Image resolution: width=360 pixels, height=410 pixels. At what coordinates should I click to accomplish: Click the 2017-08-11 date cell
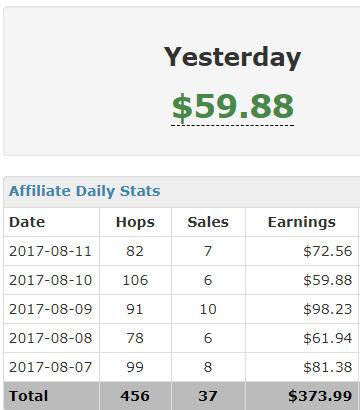(50, 251)
